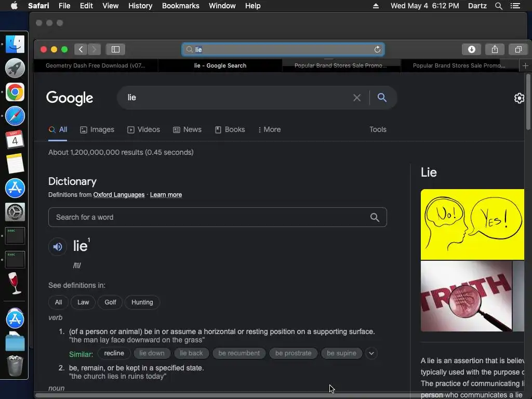Open the Safari downloads button
Screen dimensions: 532x399
472,49
